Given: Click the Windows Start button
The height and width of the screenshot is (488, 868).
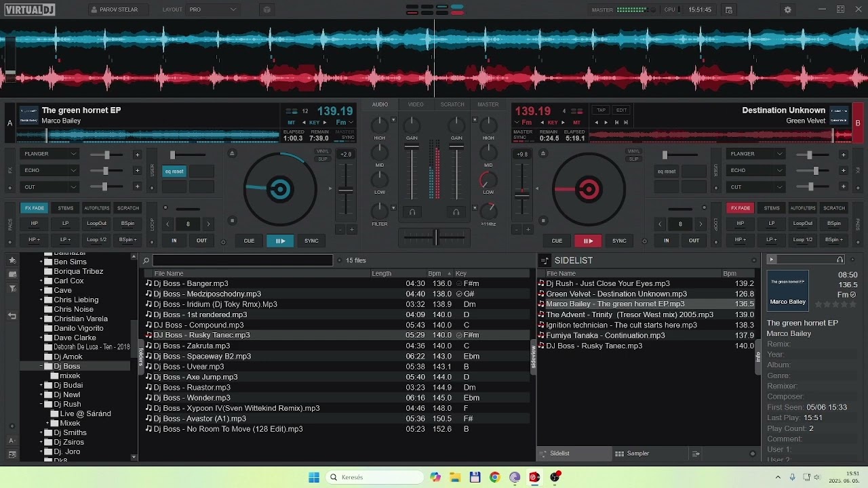Looking at the screenshot, I should tap(314, 477).
